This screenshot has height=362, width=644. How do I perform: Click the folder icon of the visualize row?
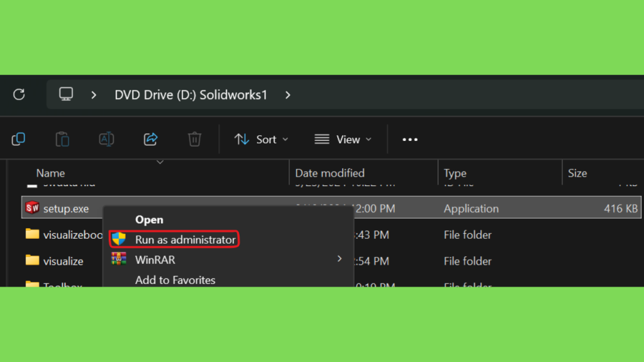pyautogui.click(x=32, y=260)
